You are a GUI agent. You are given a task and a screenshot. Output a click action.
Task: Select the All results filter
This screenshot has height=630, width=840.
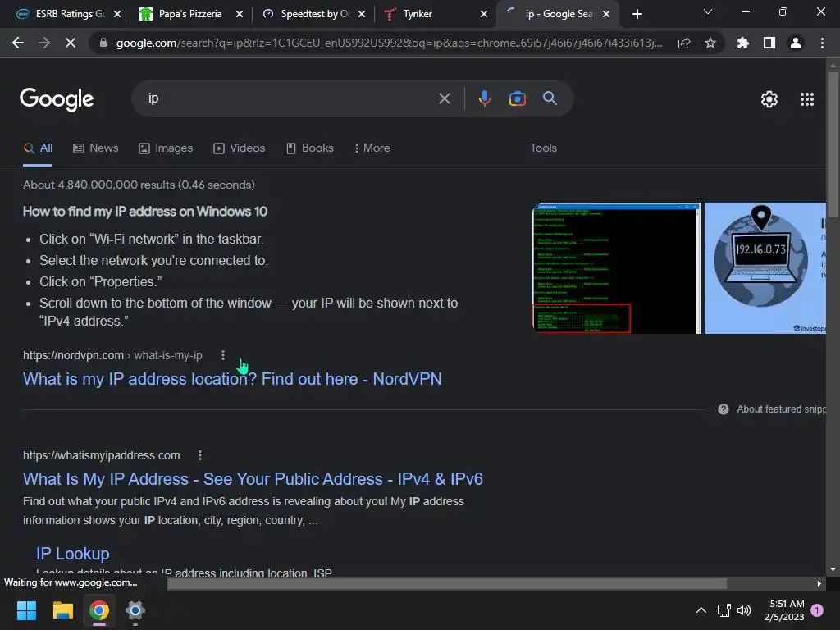(38, 148)
